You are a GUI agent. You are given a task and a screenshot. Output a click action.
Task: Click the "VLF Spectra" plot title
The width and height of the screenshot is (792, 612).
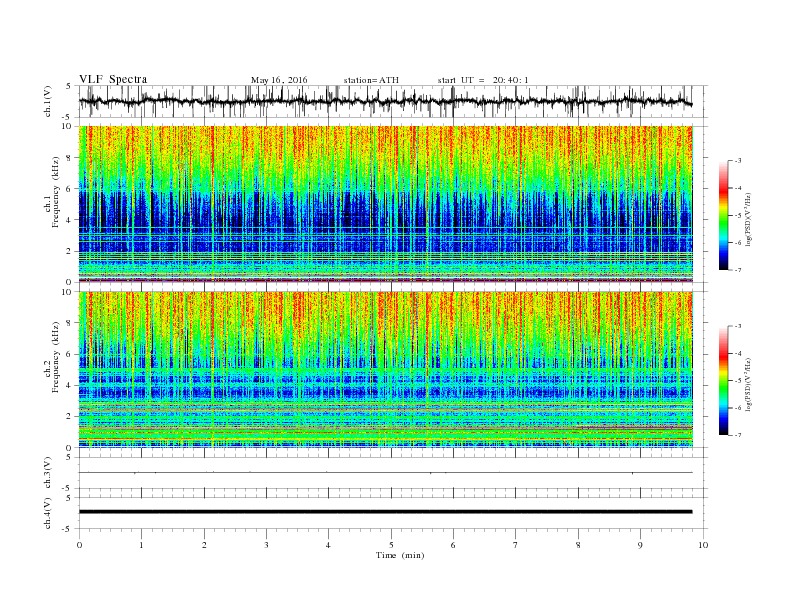(113, 79)
